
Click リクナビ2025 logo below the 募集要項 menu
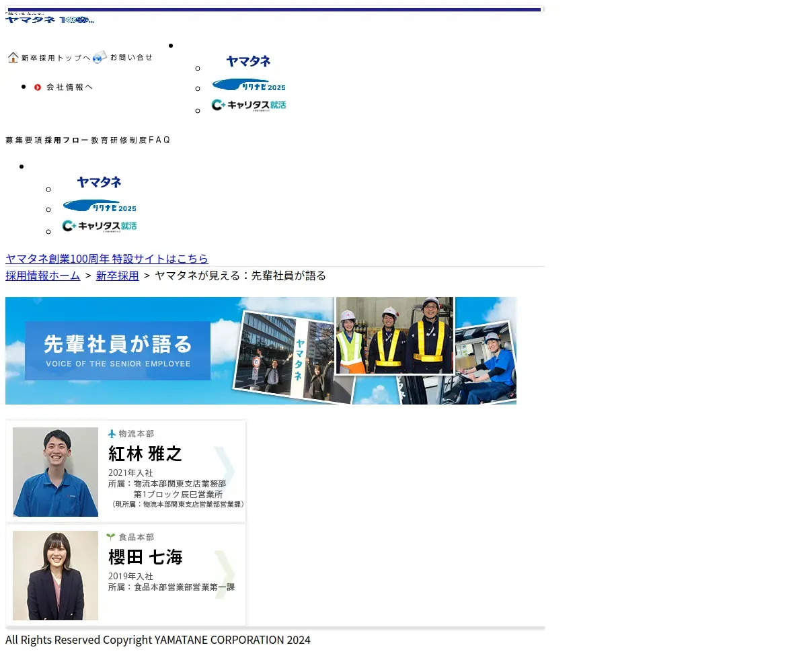pos(100,206)
